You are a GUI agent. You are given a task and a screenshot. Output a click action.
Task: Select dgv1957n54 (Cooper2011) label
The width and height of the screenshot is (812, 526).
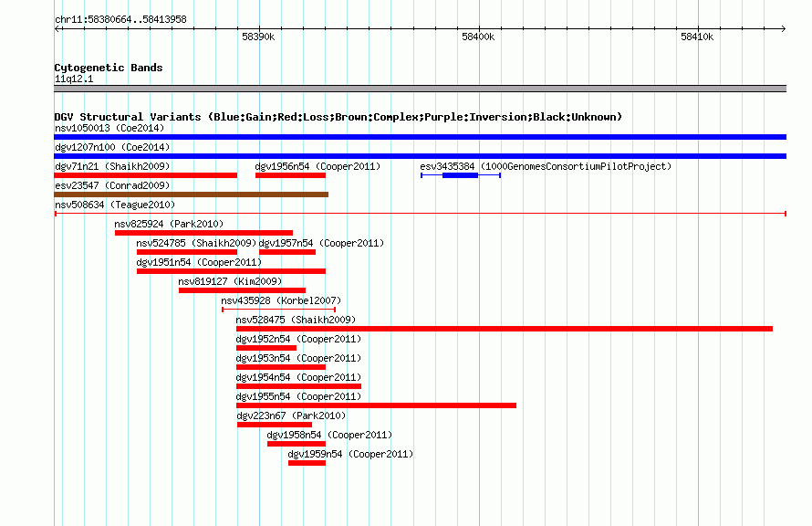(x=321, y=243)
